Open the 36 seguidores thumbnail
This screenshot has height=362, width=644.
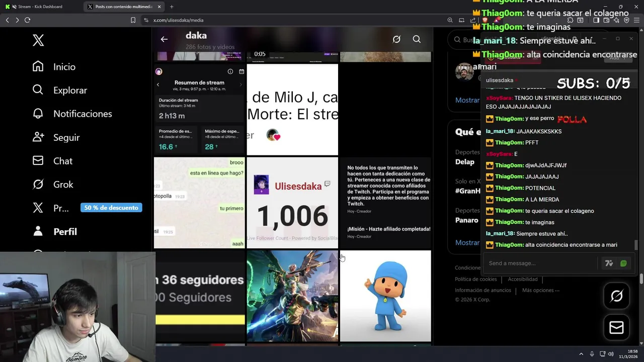(x=199, y=296)
